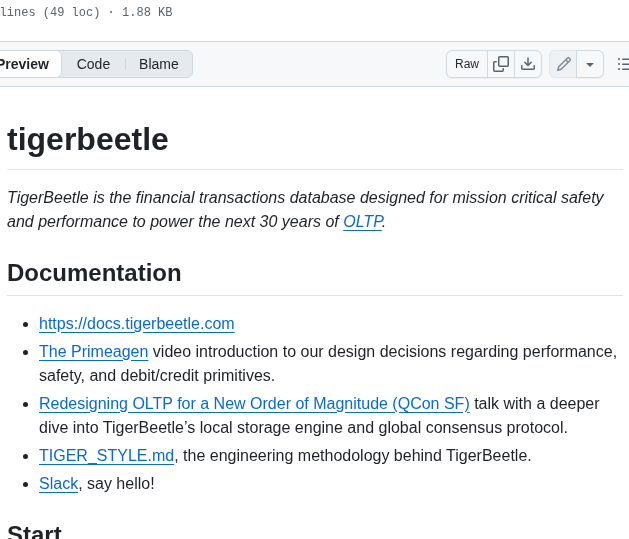Copy raw file contents icon
This screenshot has height=539, width=629.
click(501, 64)
